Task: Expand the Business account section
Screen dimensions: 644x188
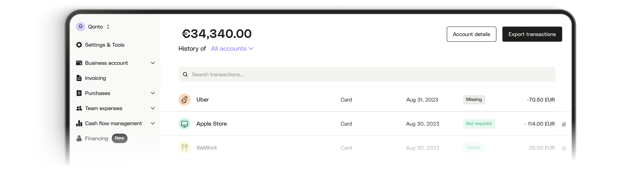Action: pyautogui.click(x=153, y=63)
